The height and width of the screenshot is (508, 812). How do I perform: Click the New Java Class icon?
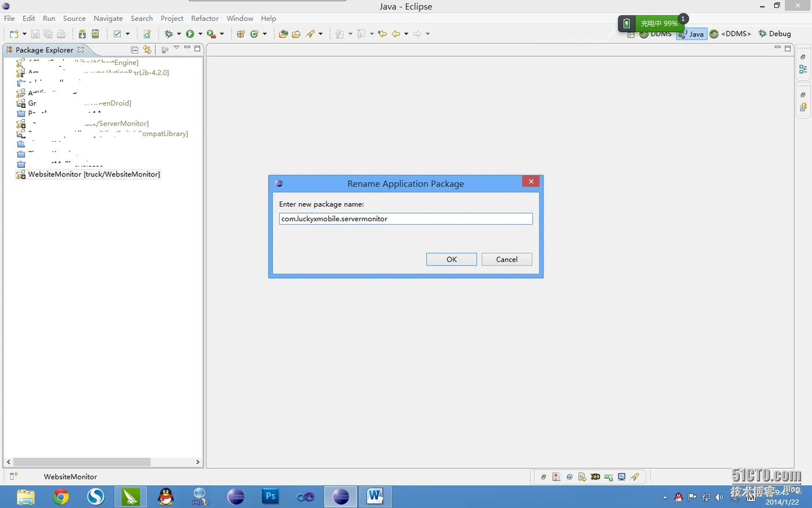pyautogui.click(x=254, y=34)
